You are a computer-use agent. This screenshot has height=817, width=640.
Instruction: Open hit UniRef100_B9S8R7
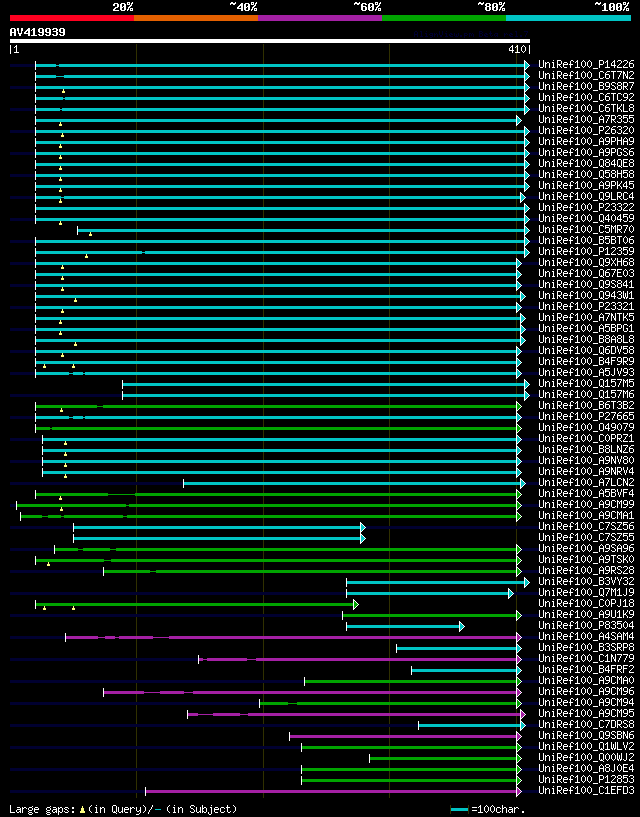coord(586,86)
